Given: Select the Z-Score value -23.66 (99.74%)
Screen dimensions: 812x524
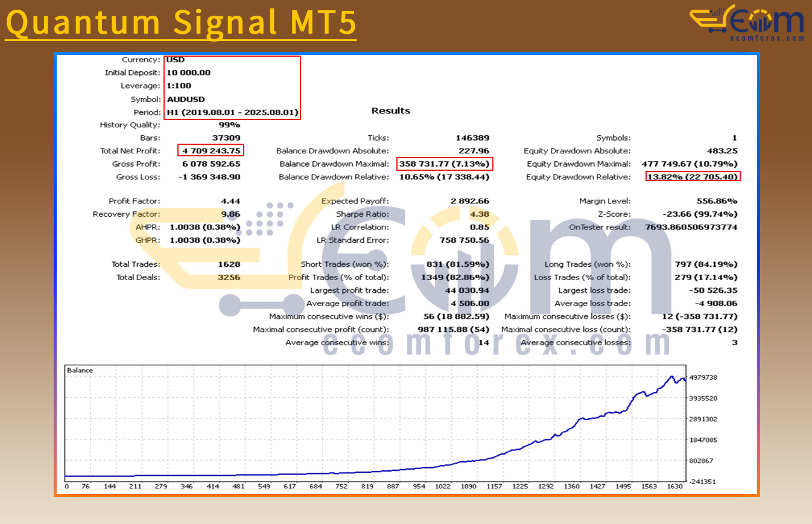Looking at the screenshot, I should pos(700,214).
